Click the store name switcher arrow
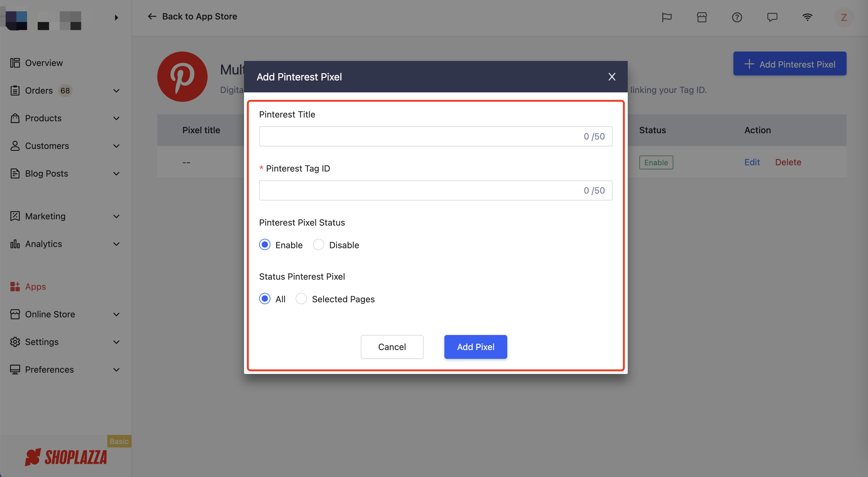 (116, 18)
